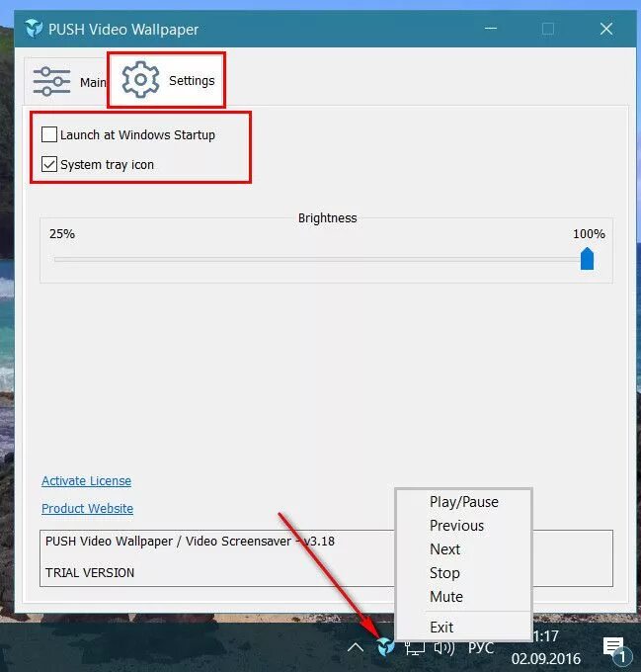
Task: Choose Play/Pause from tray menu
Action: pyautogui.click(x=464, y=502)
